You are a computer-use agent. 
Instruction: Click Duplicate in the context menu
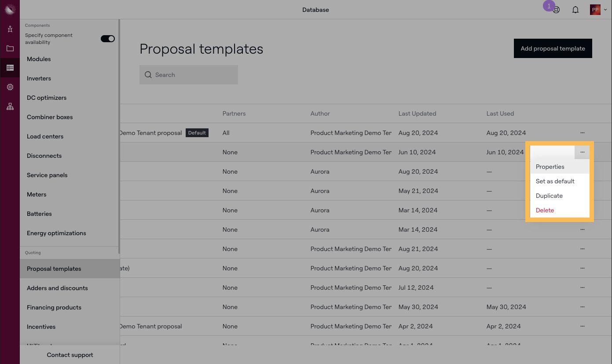(549, 196)
